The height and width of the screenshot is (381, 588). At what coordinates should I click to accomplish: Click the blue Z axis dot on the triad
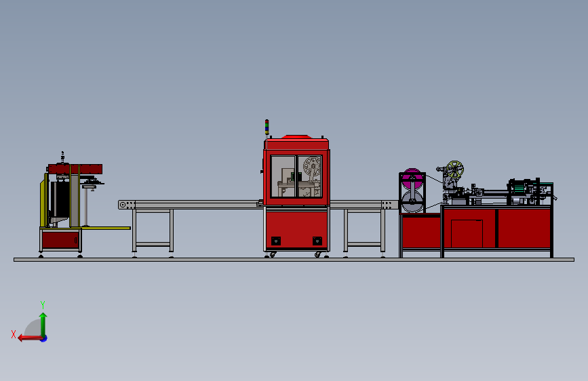(44, 339)
